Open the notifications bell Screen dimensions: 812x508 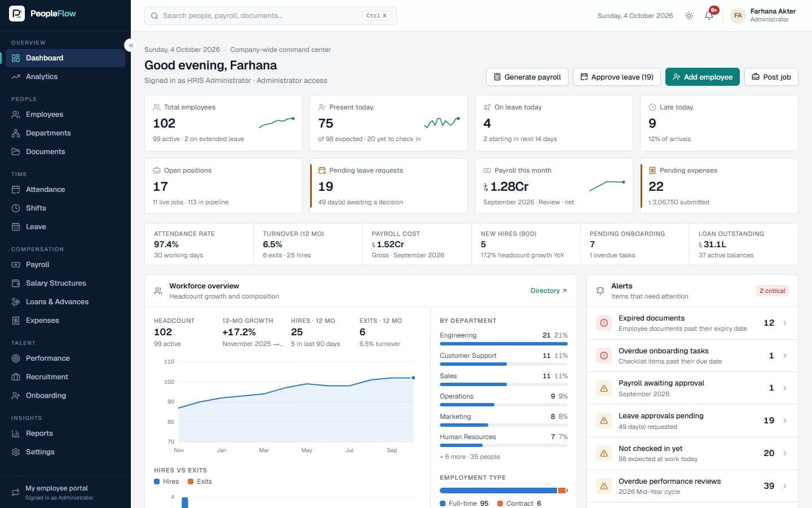coord(709,16)
